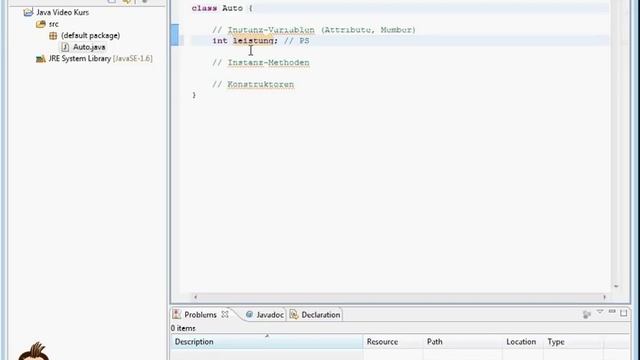Image resolution: width=640 pixels, height=360 pixels.
Task: Click the editor horizontal scrollbar track
Action: click(x=400, y=297)
